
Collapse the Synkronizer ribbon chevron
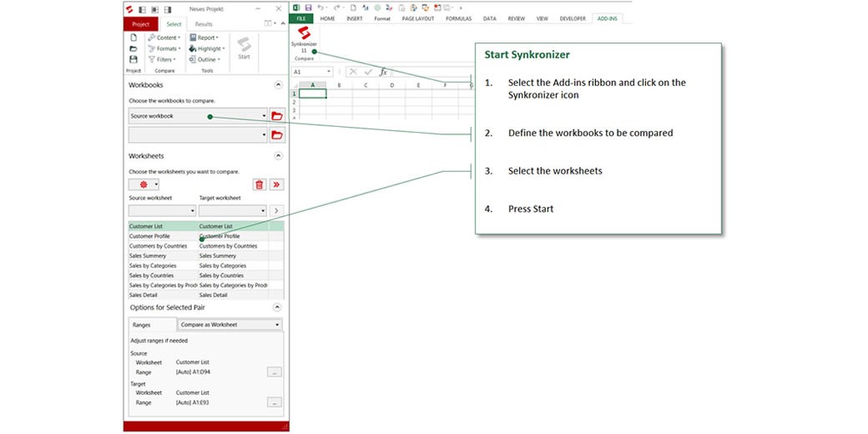click(x=283, y=23)
